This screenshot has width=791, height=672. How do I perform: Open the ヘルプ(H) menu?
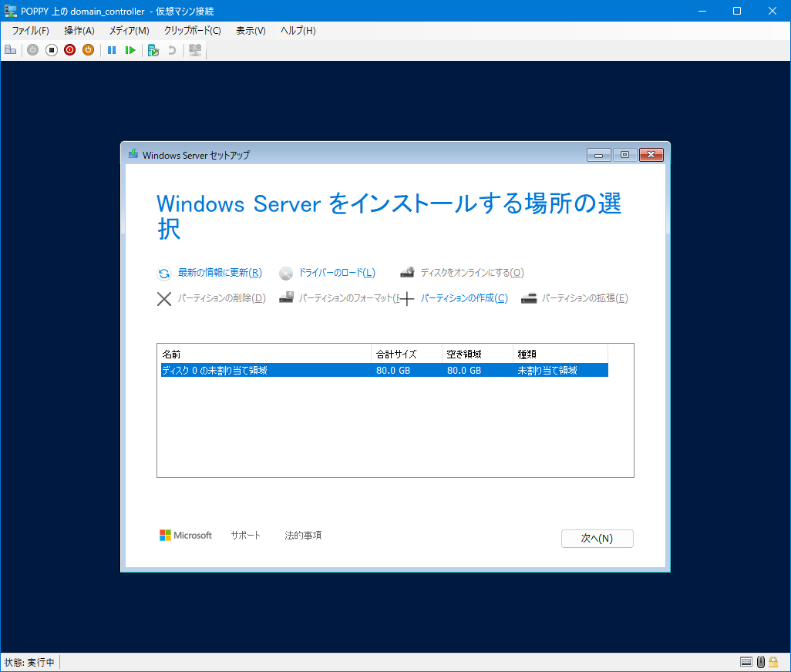click(298, 31)
